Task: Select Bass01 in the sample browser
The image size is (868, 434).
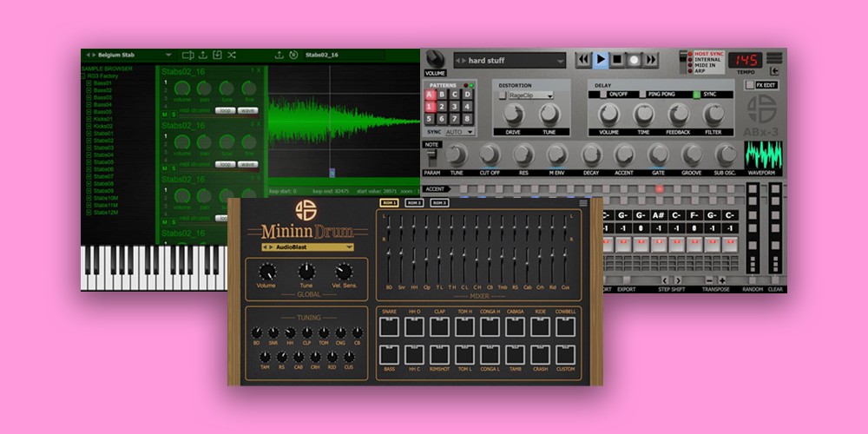Action: tap(102, 83)
